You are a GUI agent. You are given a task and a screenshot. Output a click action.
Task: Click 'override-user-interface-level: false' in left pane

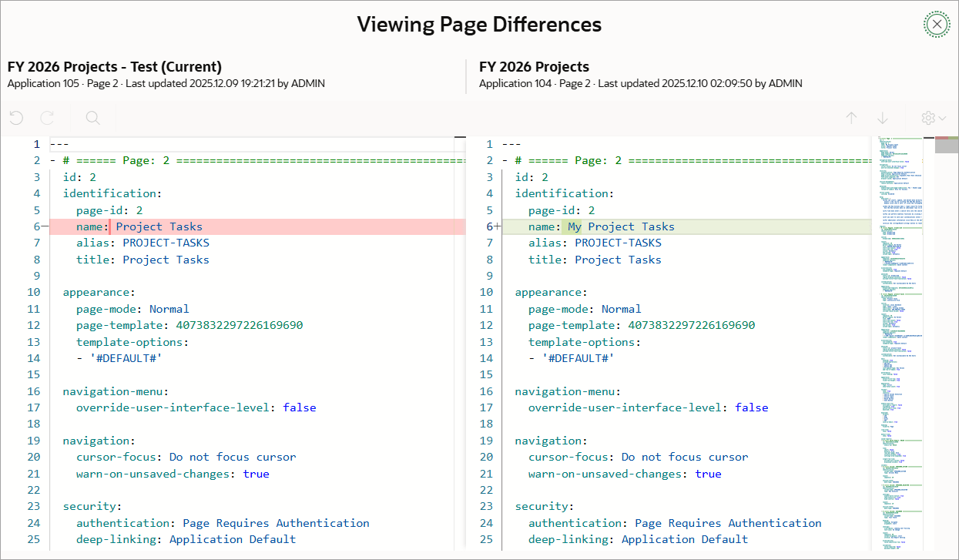click(196, 407)
